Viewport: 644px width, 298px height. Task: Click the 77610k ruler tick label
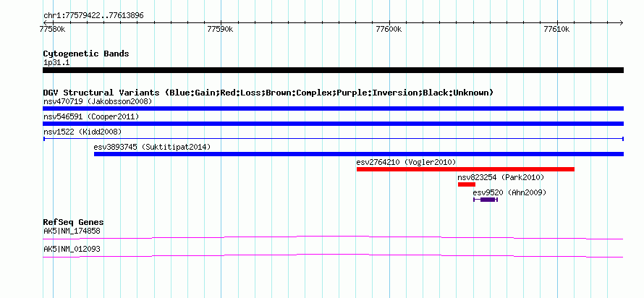pyautogui.click(x=557, y=29)
